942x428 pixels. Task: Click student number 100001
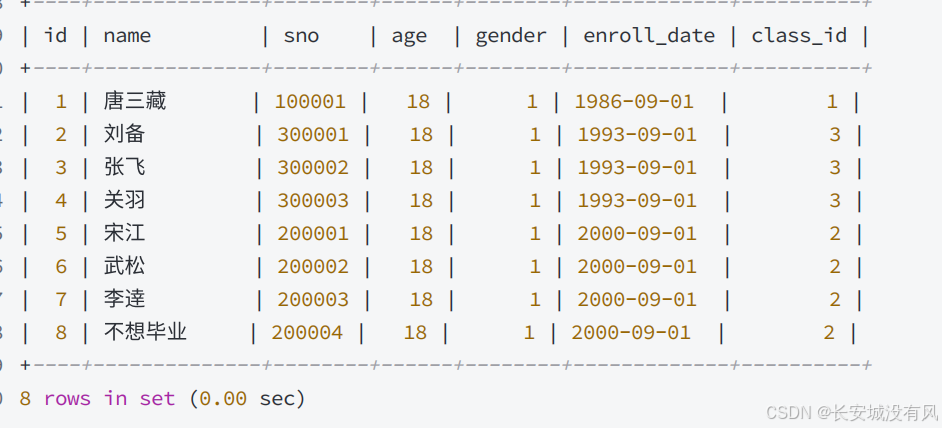[x=310, y=102]
